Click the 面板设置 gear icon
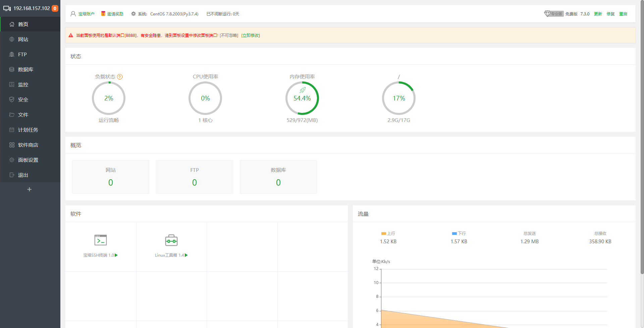 (12, 160)
